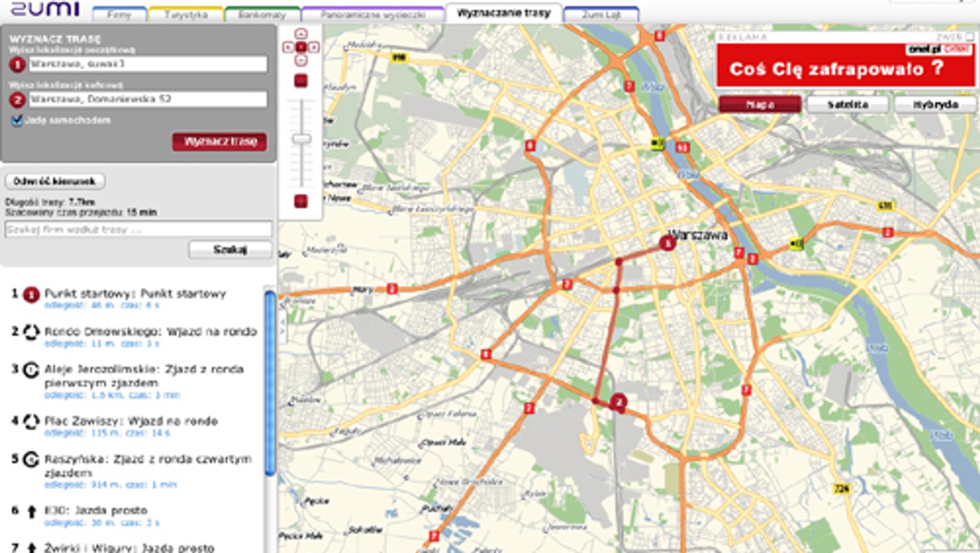Screen dimensions: 980x553
Task: Click the 'Szukaj firm wzdłuż trasy' field
Action: (138, 229)
